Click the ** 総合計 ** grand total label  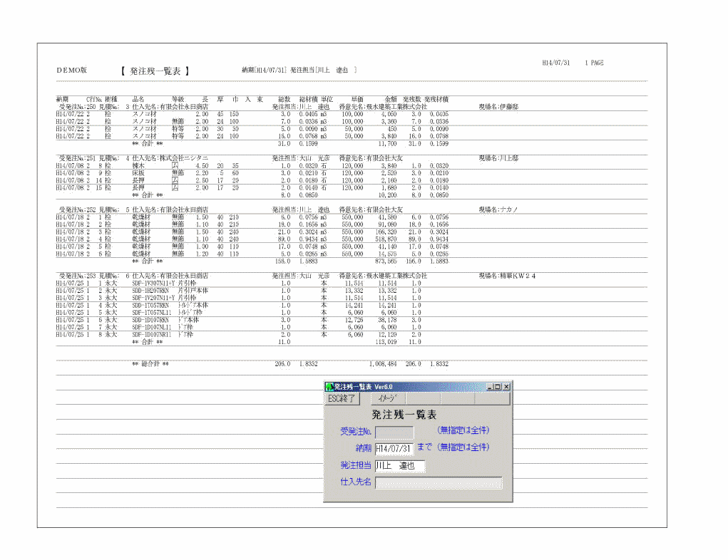150,364
